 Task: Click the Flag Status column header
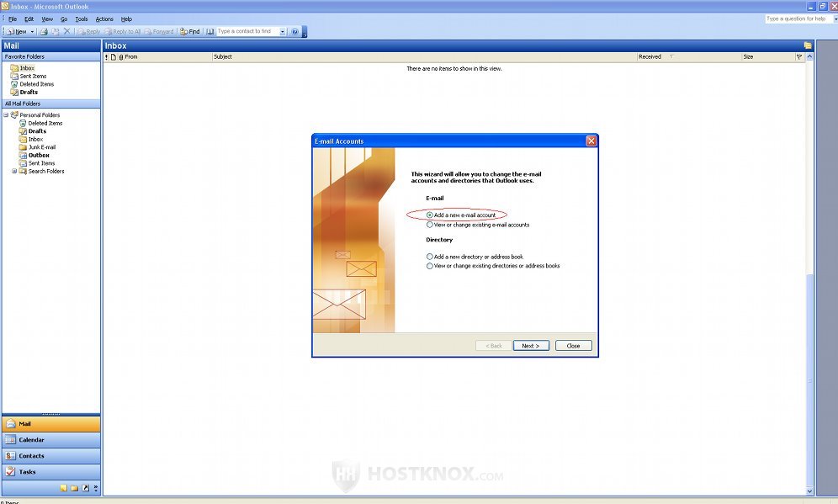click(x=799, y=56)
